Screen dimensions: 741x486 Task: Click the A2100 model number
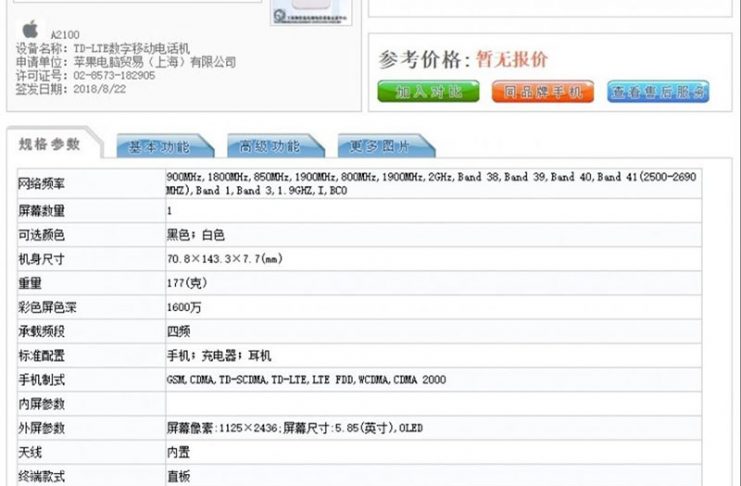click(64, 33)
